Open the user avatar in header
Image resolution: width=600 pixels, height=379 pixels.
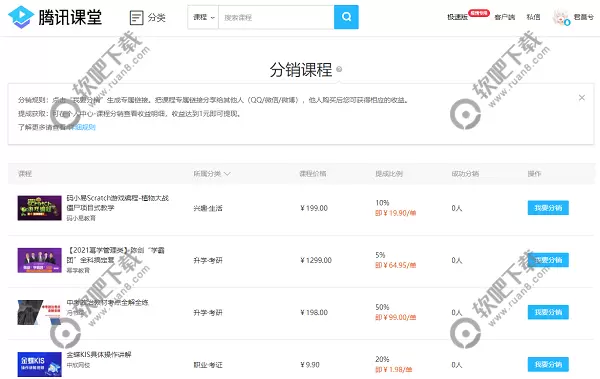click(561, 17)
